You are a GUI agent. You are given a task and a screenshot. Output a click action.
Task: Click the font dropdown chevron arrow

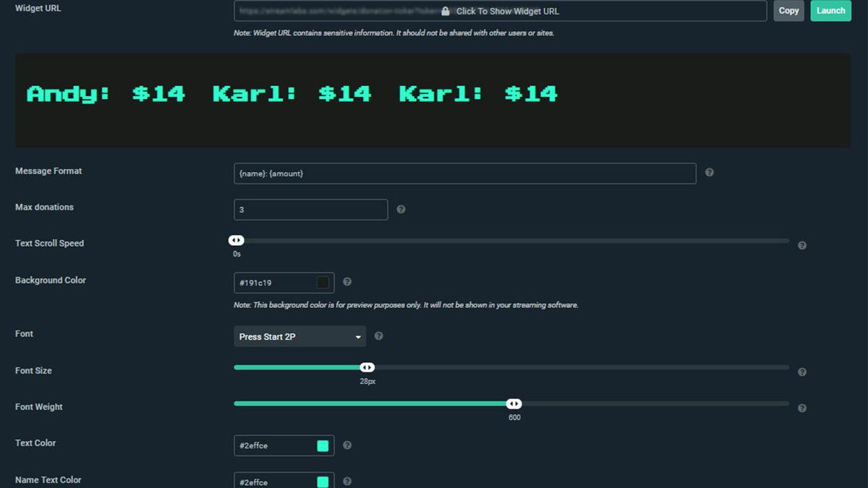(x=358, y=335)
